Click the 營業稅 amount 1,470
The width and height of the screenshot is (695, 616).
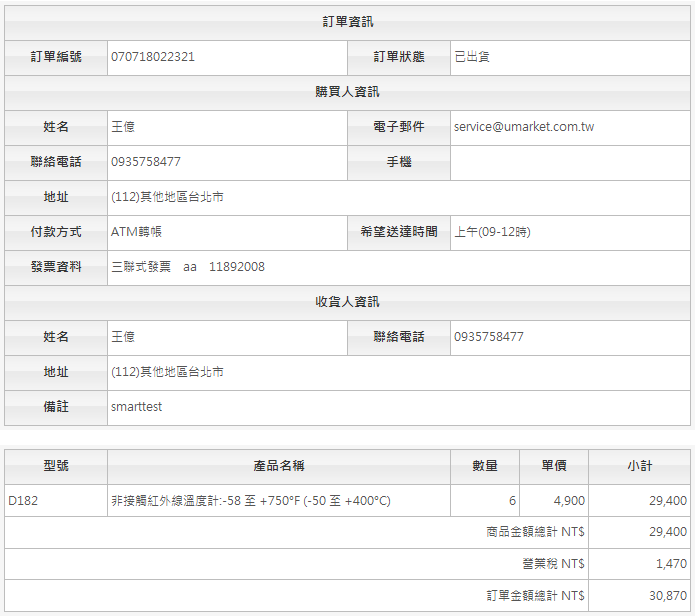tap(671, 564)
